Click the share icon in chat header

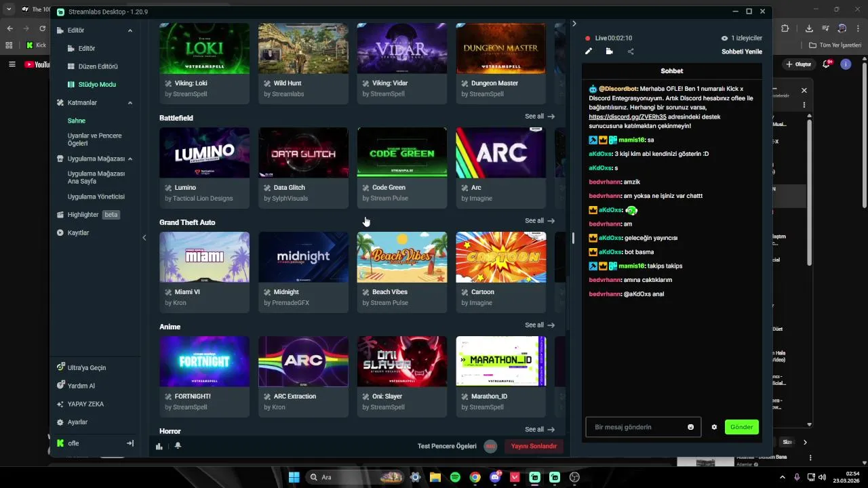click(631, 52)
